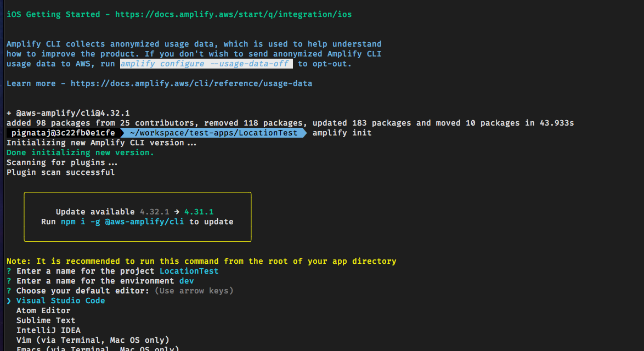Click the 'added 98 packages from 25 contributors' line
The width and height of the screenshot is (644, 351).
290,123
